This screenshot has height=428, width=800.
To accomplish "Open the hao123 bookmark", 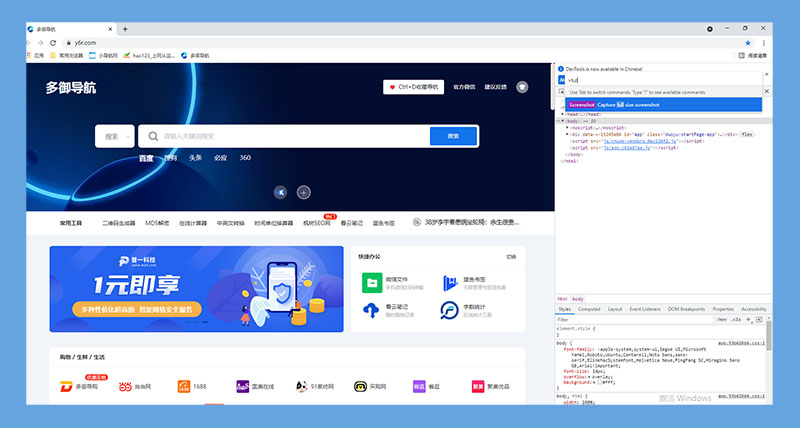I will pos(149,56).
